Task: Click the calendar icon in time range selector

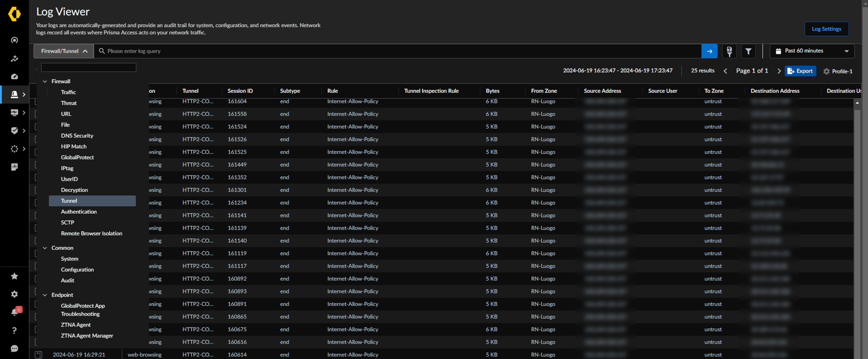Action: 778,51
